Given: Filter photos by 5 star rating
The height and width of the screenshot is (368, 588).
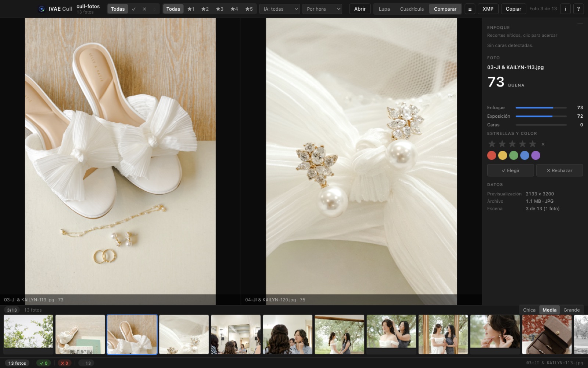Looking at the screenshot, I should [x=249, y=9].
